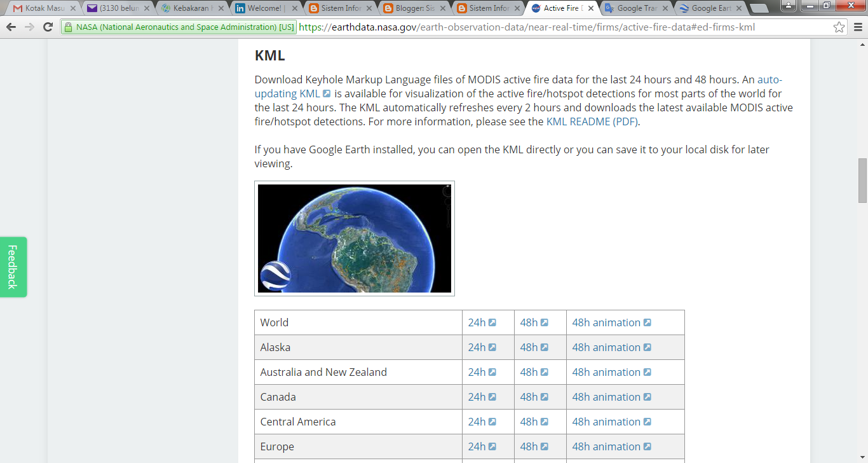Close the LinkedIn Welcome! tab
Viewport: 868px width, 463px height.
295,9
